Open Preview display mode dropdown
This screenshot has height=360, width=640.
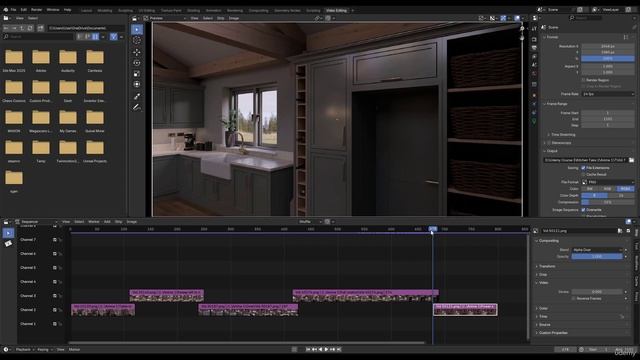point(165,18)
